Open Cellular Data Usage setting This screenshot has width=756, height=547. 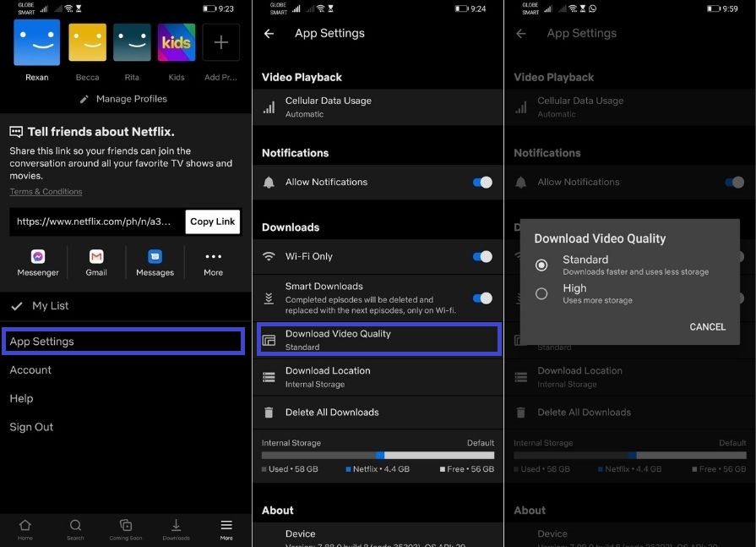click(x=378, y=107)
